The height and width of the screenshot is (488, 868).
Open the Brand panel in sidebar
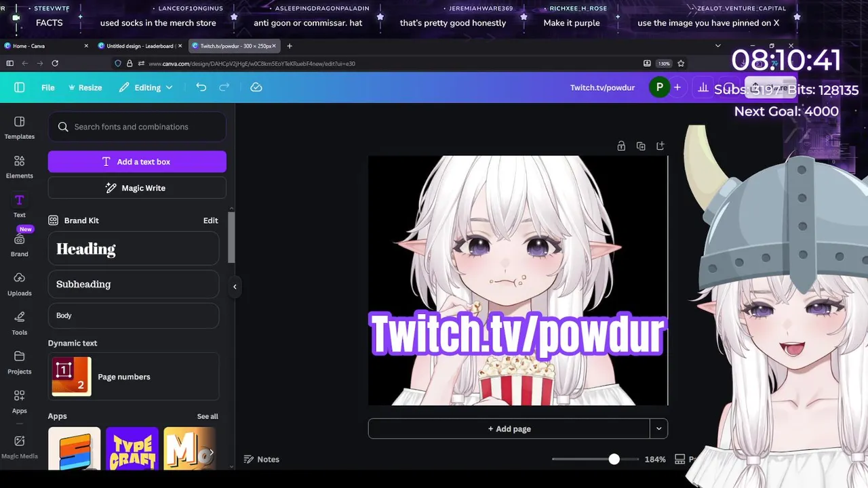coord(19,245)
